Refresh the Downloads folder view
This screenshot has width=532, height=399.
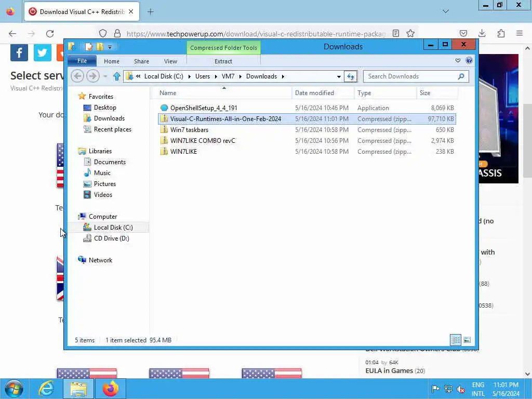point(351,77)
